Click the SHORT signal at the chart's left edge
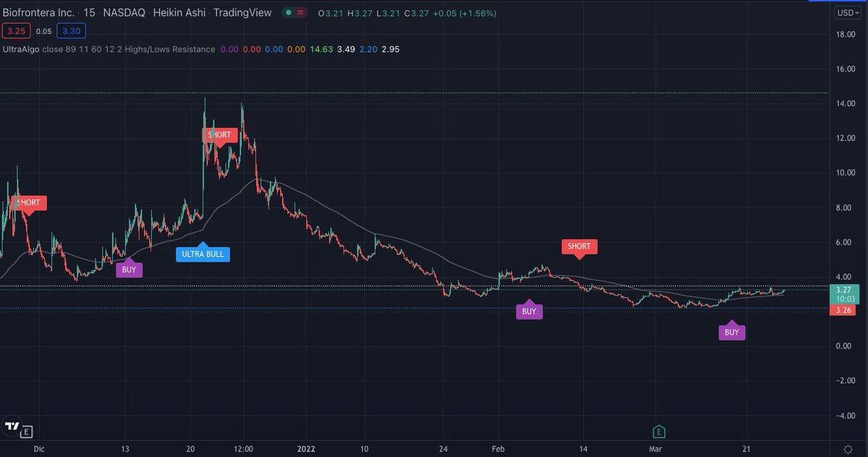868x457 pixels. 30,204
